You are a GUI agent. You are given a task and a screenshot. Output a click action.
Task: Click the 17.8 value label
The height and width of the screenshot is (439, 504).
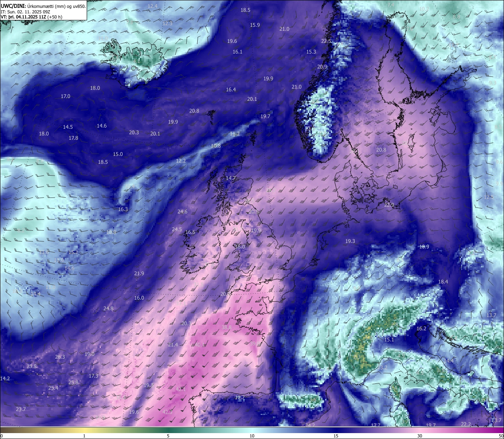point(73,138)
